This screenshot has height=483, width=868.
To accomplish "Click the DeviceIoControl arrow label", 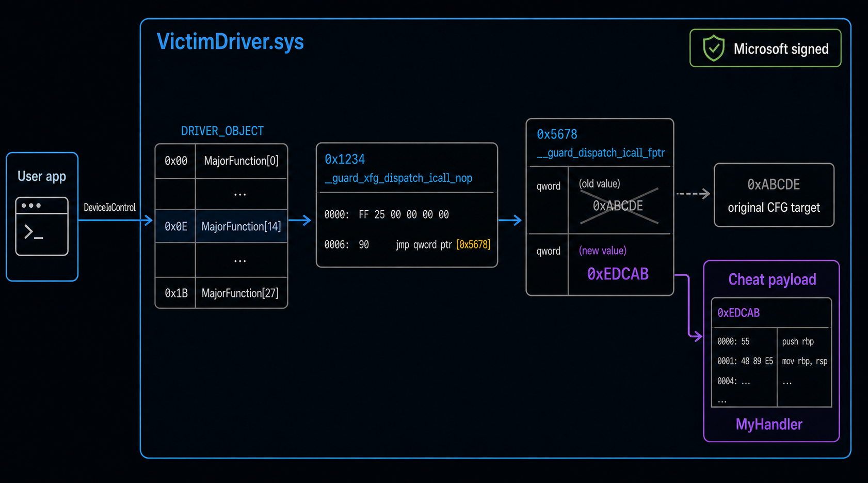I will pos(110,207).
